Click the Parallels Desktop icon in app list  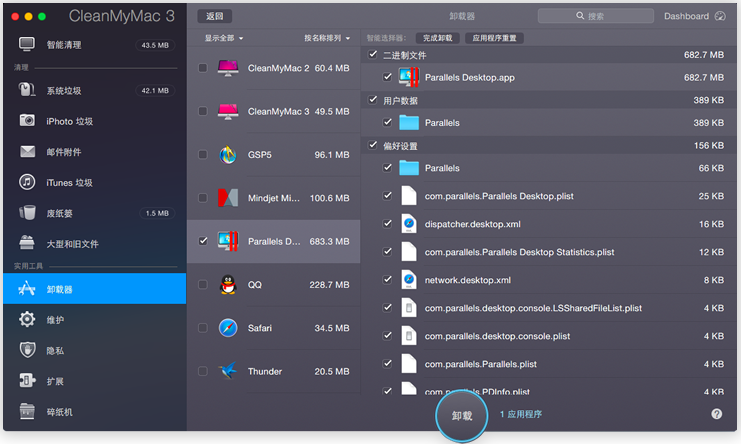click(x=228, y=241)
